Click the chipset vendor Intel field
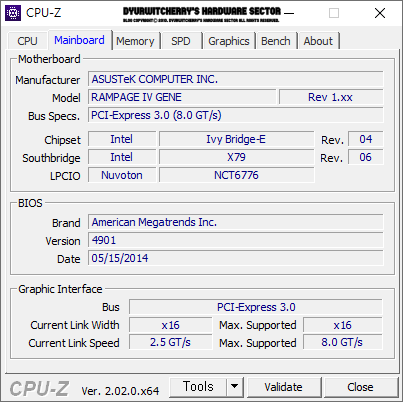This screenshot has height=402, width=403. [122, 139]
